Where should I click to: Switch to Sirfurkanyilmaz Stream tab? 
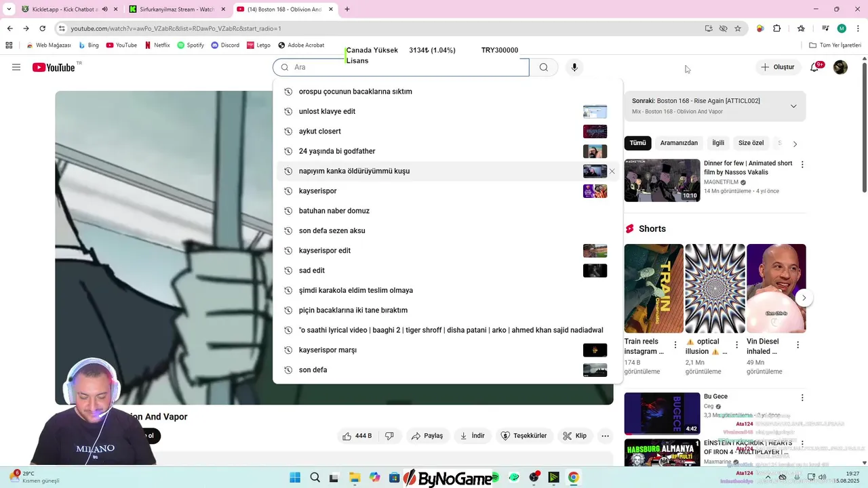tap(177, 9)
